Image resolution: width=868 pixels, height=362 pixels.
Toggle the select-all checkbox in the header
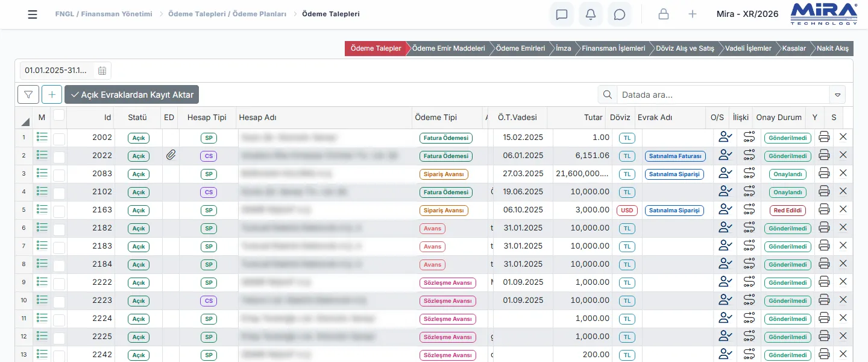pos(58,115)
